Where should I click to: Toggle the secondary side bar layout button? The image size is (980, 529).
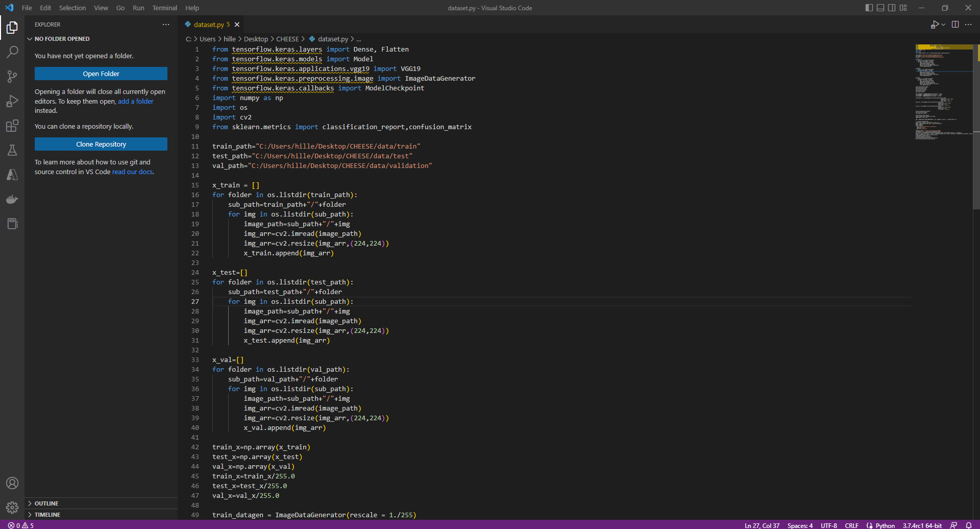(x=892, y=8)
